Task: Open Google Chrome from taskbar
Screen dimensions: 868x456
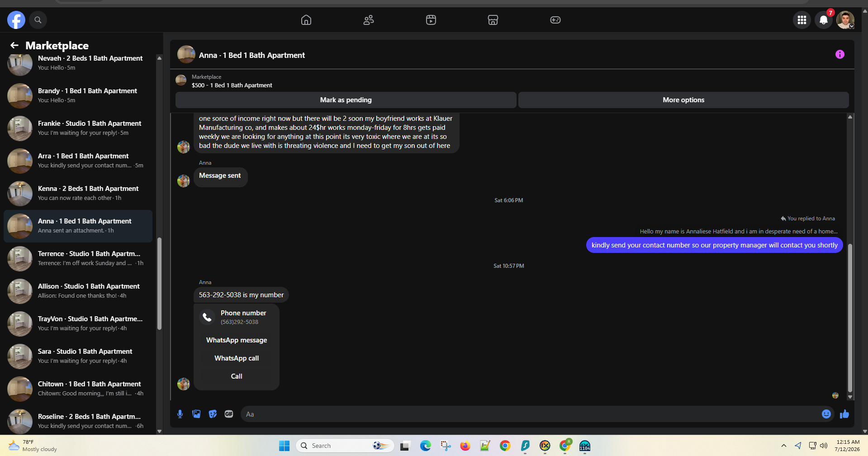Action: 505,446
